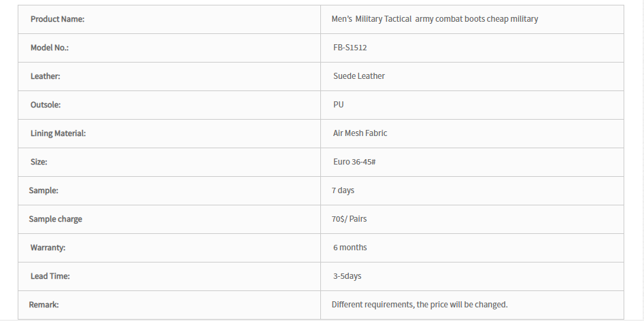Click the Warranty label
Viewport: 644px width, 321px height.
click(x=48, y=248)
